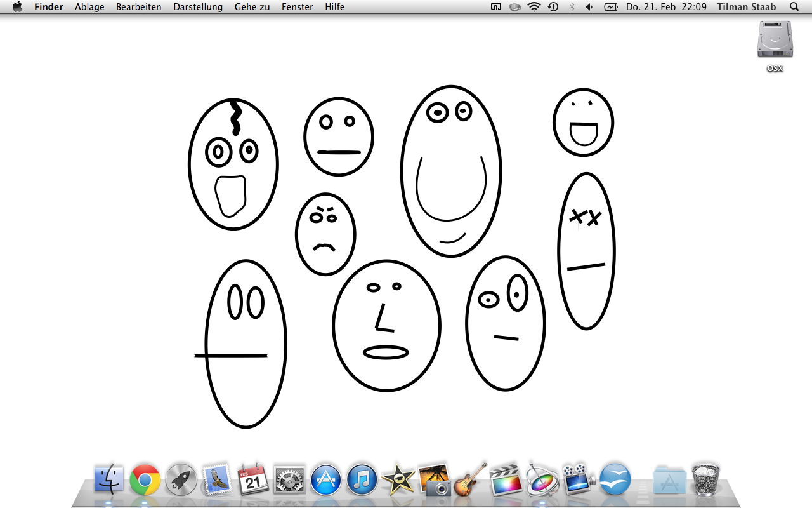
Task: Click the date and time display
Action: tap(666, 7)
